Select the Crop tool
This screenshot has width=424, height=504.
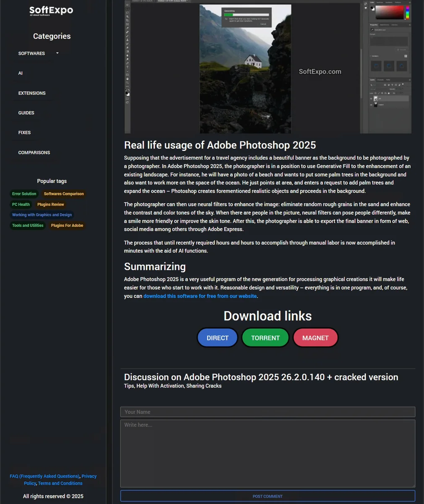pyautogui.click(x=127, y=20)
